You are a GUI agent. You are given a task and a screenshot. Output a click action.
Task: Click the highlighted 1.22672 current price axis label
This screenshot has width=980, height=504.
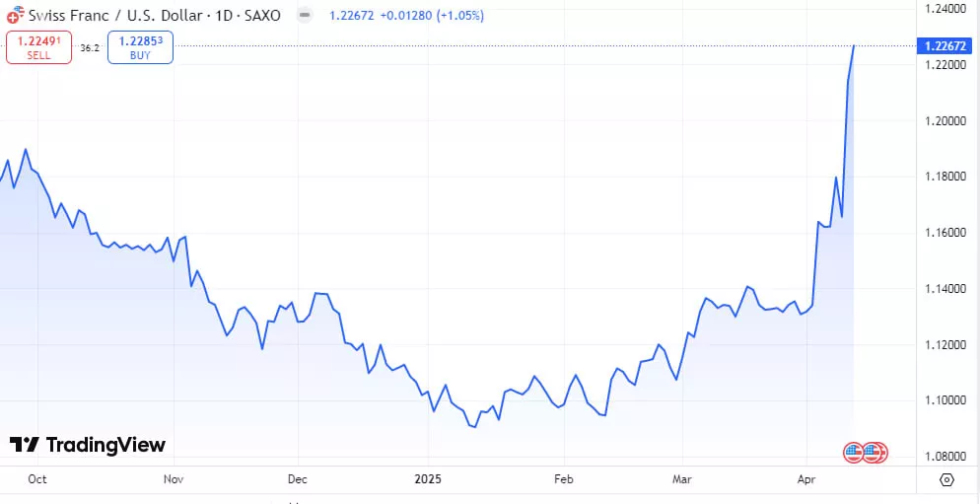pos(945,45)
